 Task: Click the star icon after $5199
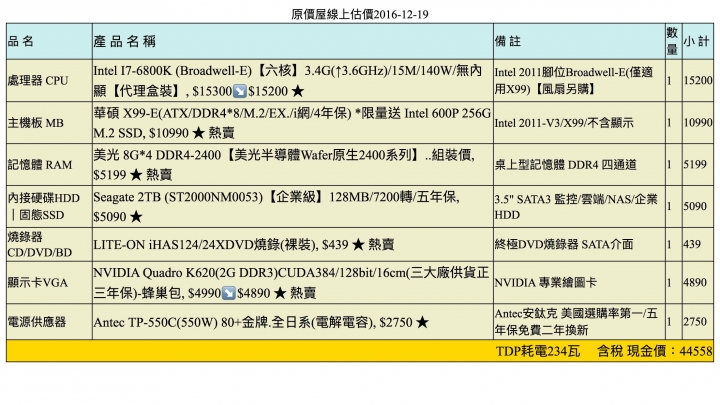point(136,175)
